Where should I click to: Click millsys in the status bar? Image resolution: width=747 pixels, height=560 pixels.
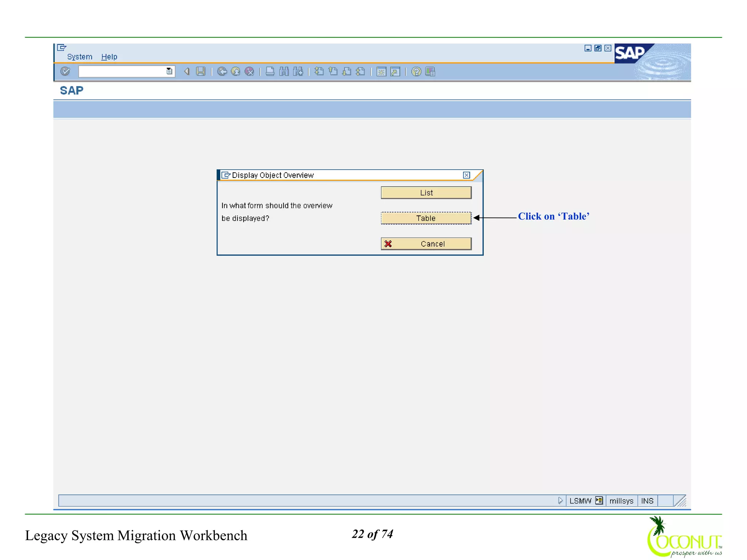coord(621,501)
